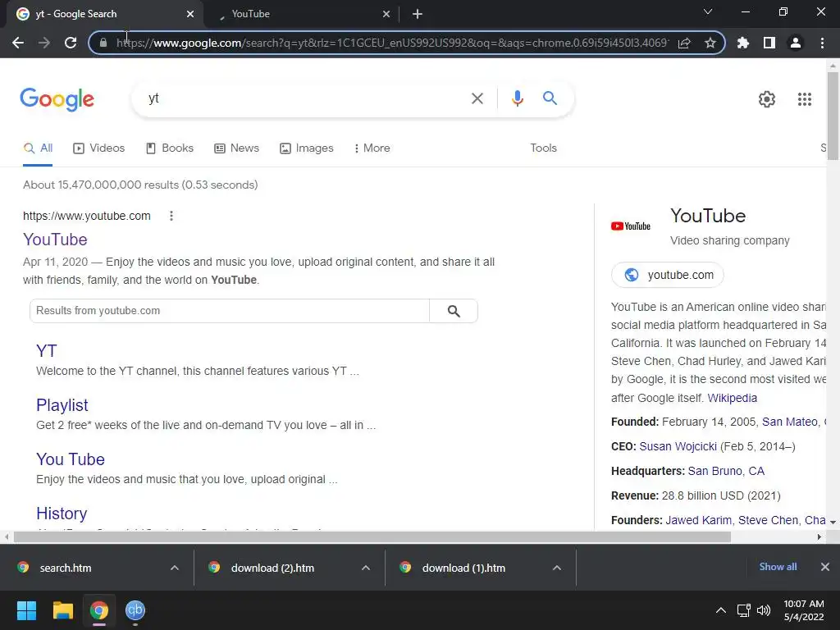Select the Images results tab
Screen dimensions: 840x630
pos(307,148)
